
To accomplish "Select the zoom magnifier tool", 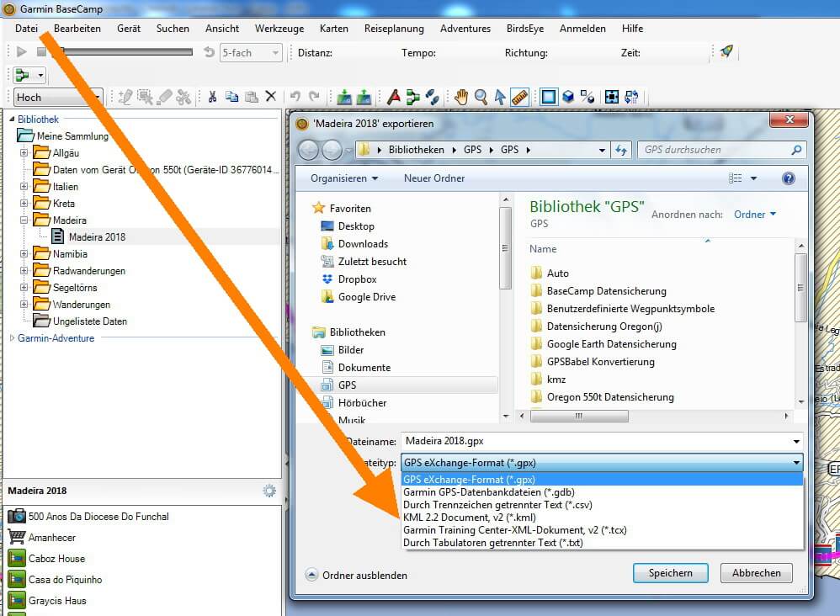I will (481, 97).
